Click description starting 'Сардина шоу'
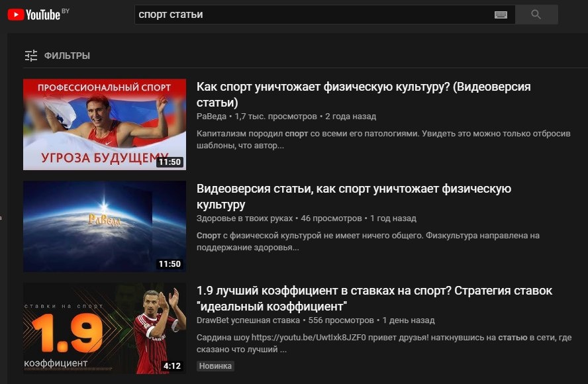This screenshot has height=384, width=588. [x=384, y=344]
